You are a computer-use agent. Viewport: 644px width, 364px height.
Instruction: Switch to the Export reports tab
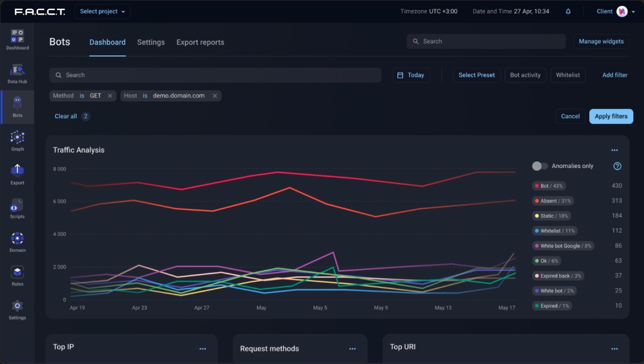200,43
